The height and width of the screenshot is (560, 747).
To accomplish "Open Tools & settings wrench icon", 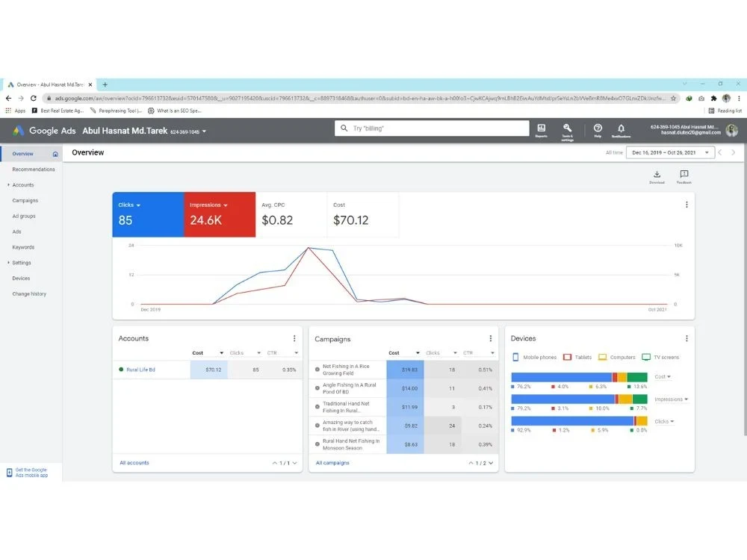I will [x=567, y=129].
